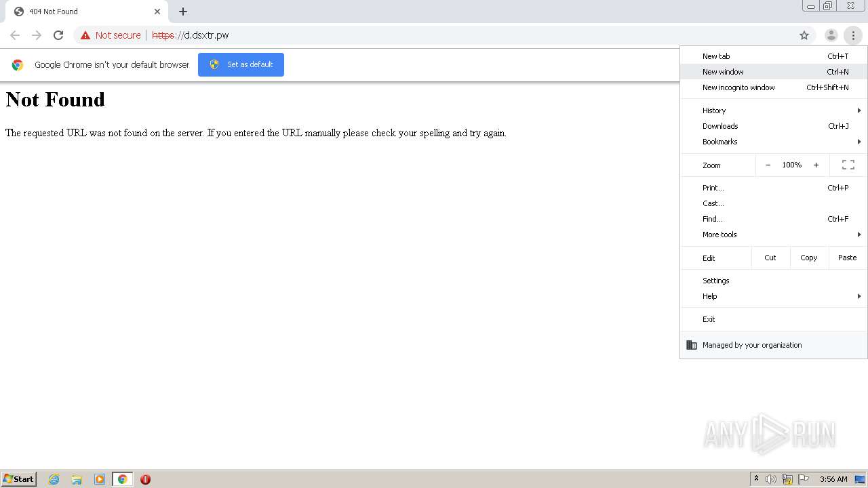Click the forward navigation arrow
This screenshot has height=488, width=868.
[37, 35]
